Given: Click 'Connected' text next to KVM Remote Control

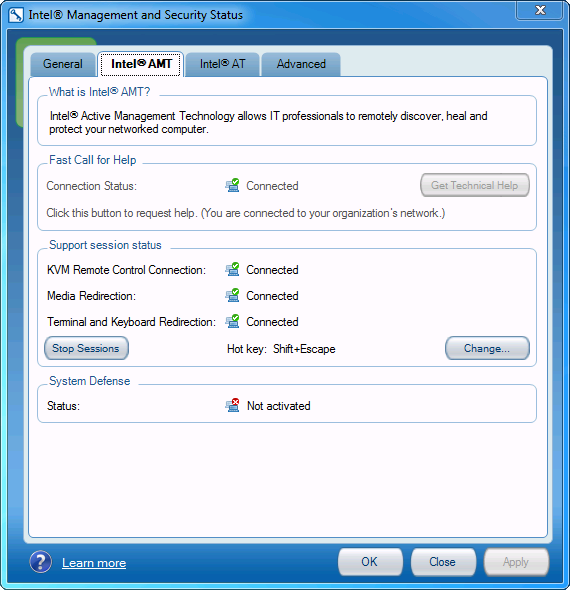Looking at the screenshot, I should (272, 270).
